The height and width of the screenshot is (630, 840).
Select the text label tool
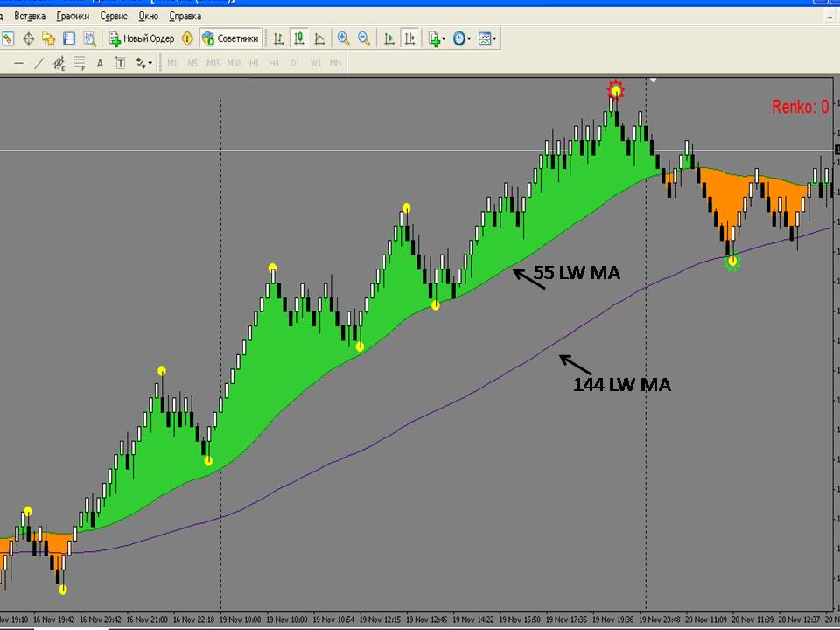121,63
